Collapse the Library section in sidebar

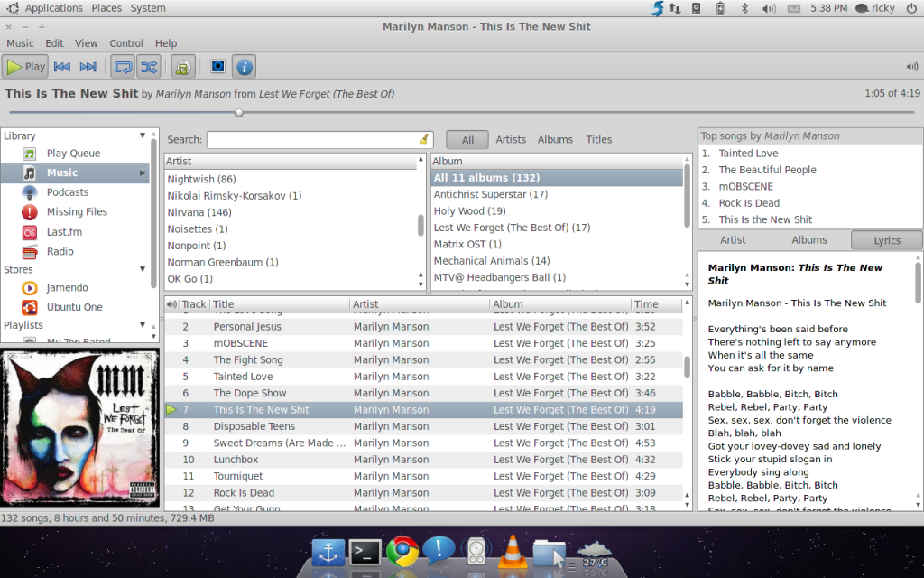point(142,136)
